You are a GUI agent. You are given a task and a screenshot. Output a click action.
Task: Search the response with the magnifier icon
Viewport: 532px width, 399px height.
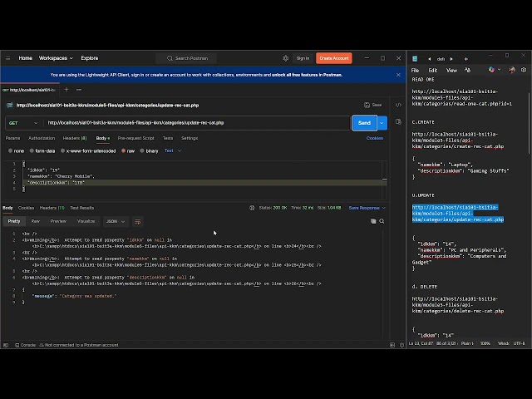[382, 221]
